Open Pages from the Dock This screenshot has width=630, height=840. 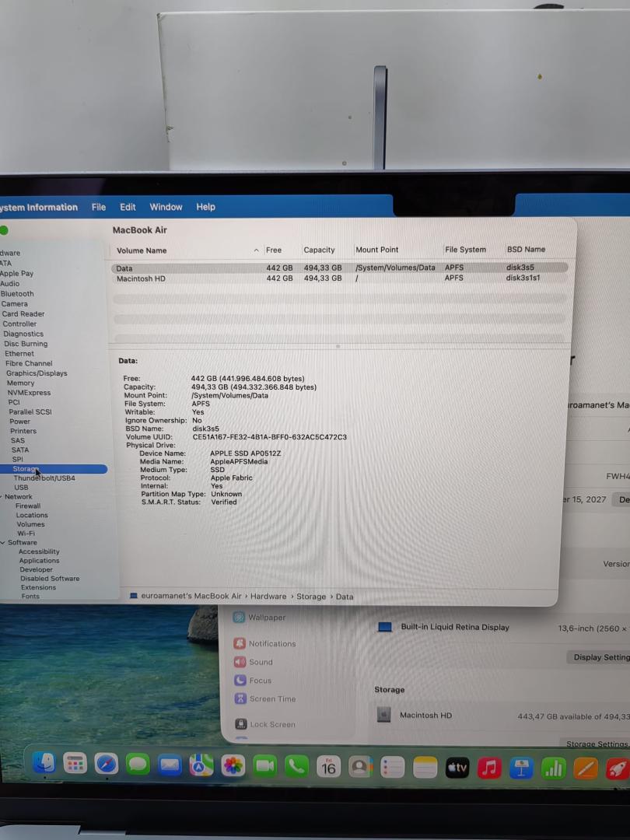click(x=586, y=769)
